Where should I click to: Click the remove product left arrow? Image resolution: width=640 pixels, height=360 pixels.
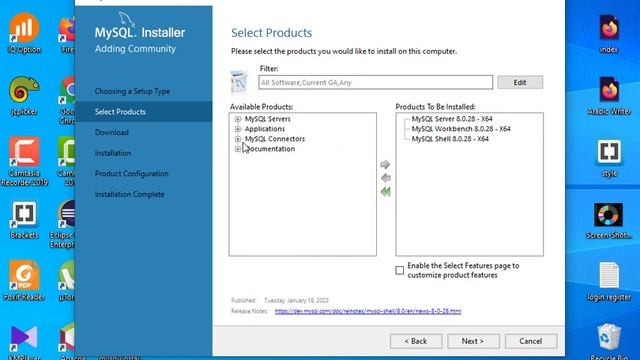pyautogui.click(x=385, y=178)
